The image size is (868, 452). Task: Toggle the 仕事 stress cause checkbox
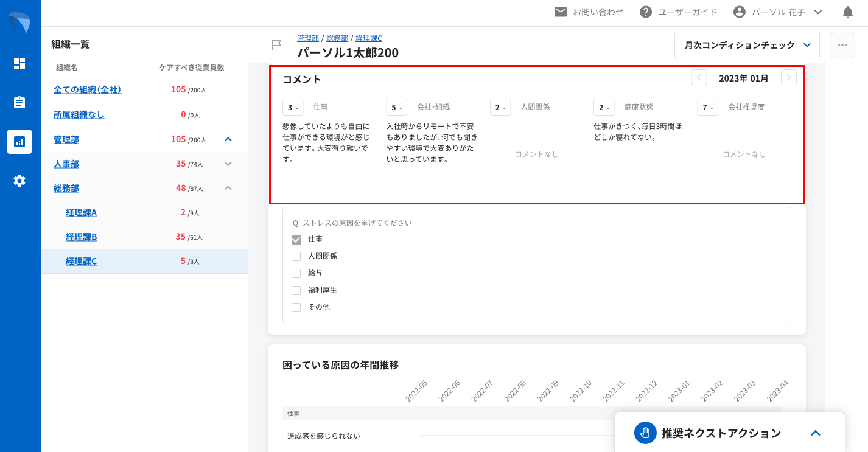click(x=296, y=240)
